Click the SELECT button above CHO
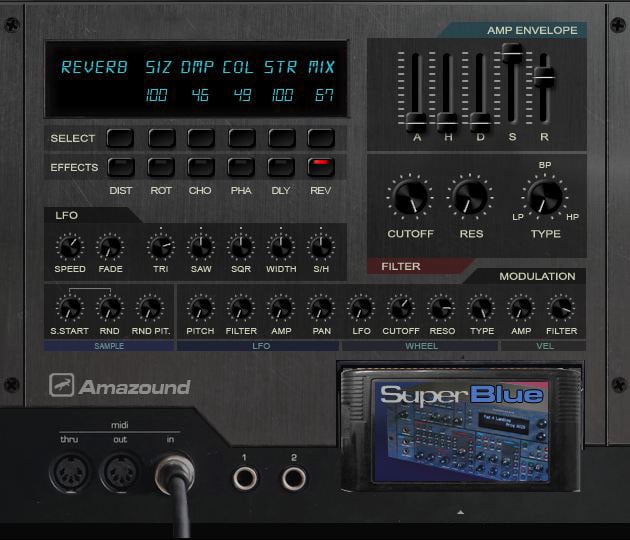 (x=201, y=138)
